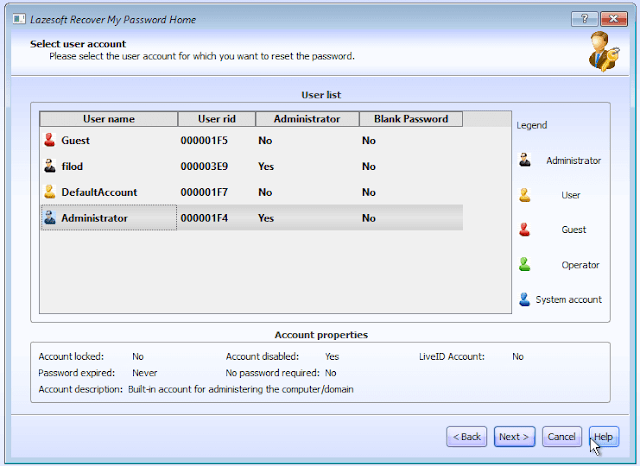
Task: Click Administrator value Yes in Administrator row
Action: click(x=266, y=218)
